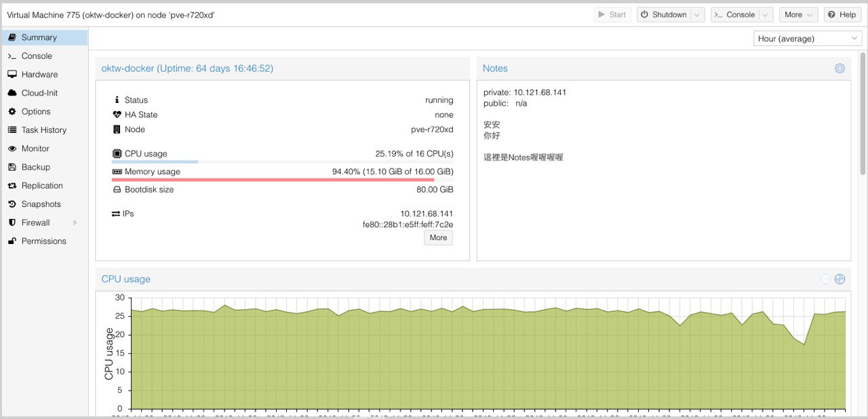Expand Firewall submenu arrow
The width and height of the screenshot is (868, 419).
[x=75, y=222]
